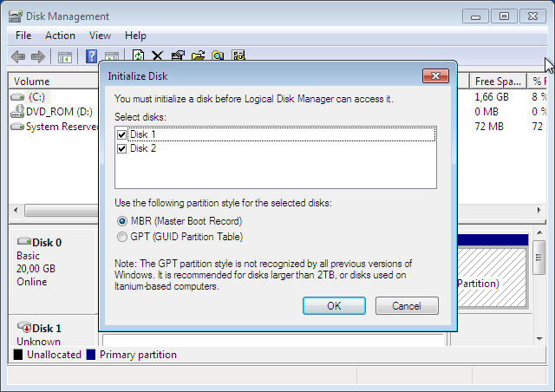Close the Initialize Disk dialog with X

434,75
